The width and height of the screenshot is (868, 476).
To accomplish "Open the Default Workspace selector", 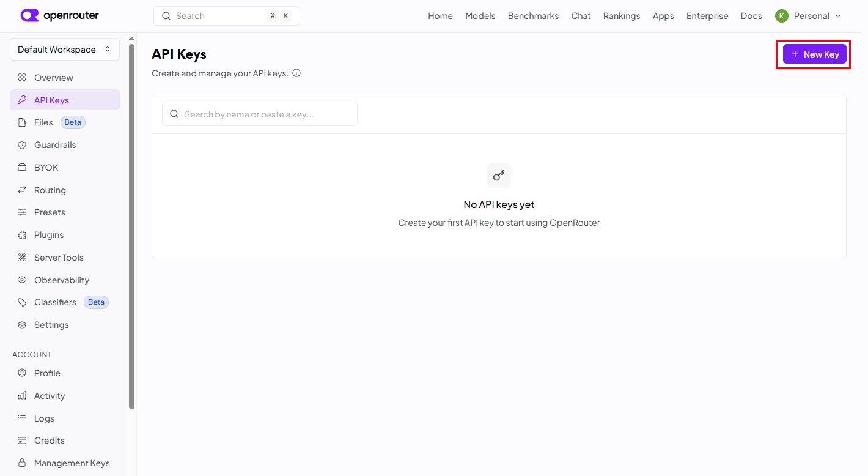I will tap(65, 50).
